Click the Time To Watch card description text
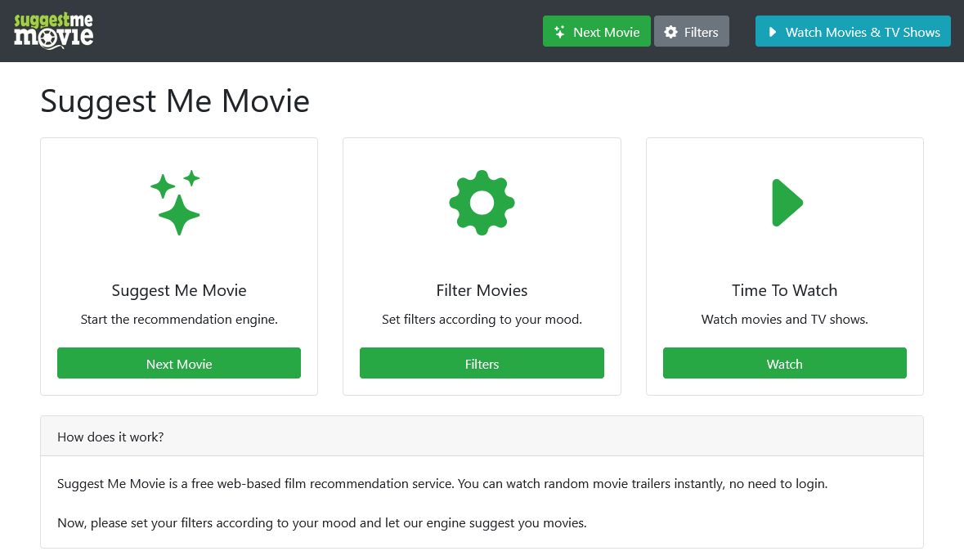964x560 pixels. tap(784, 319)
